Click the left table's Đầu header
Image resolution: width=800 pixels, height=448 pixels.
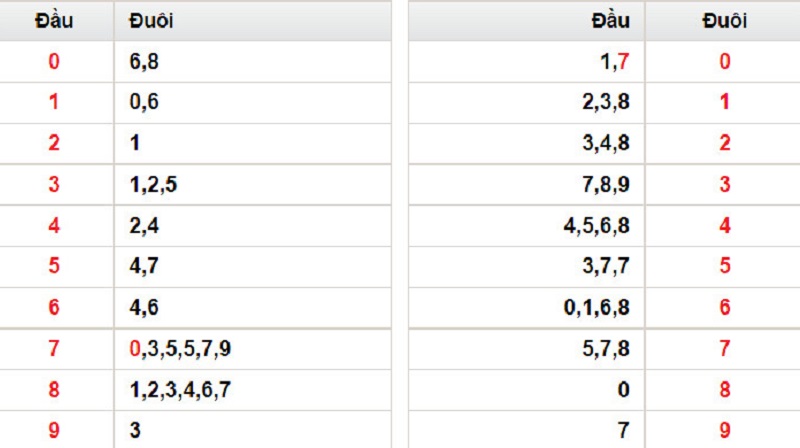tap(53, 20)
